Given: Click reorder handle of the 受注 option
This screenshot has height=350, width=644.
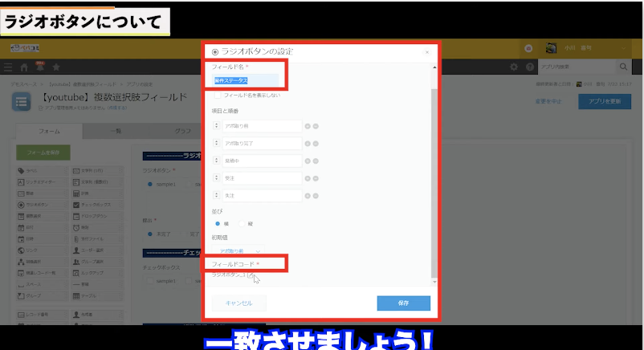Looking at the screenshot, I should point(217,177).
